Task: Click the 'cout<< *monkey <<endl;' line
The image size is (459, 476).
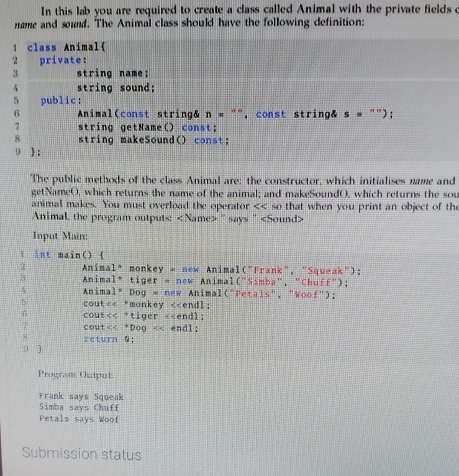Action: click(x=147, y=304)
